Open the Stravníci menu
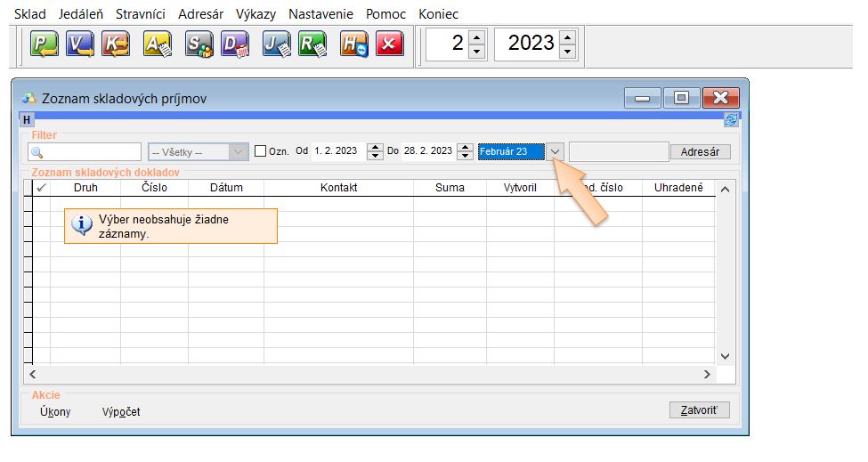This screenshot has height=462, width=868. [x=141, y=14]
